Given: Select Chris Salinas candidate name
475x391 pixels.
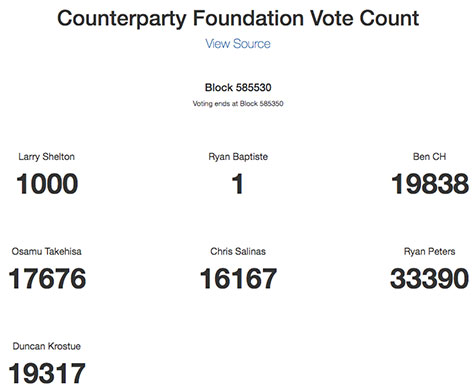Looking at the screenshot, I should point(238,251).
